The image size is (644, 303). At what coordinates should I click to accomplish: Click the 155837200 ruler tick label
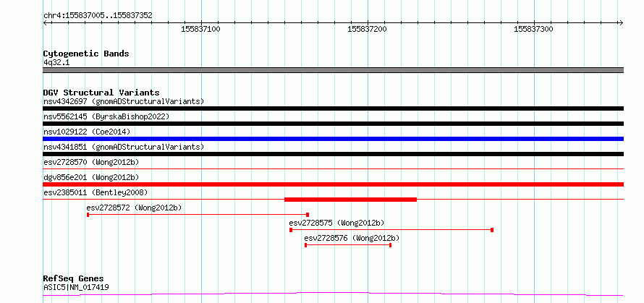[367, 29]
